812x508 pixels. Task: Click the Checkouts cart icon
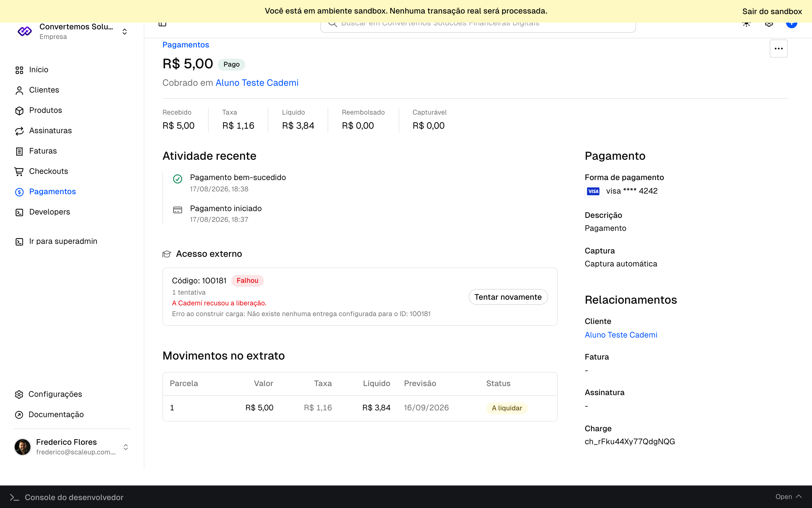click(19, 172)
